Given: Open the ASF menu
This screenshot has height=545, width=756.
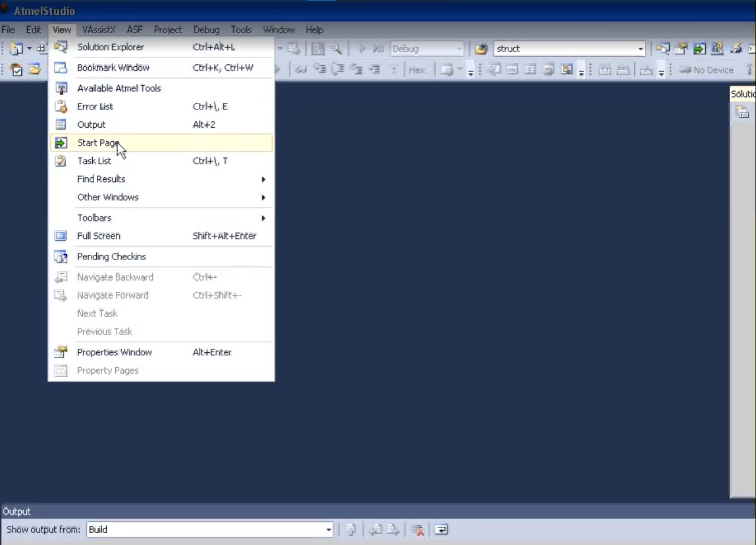Looking at the screenshot, I should (135, 30).
